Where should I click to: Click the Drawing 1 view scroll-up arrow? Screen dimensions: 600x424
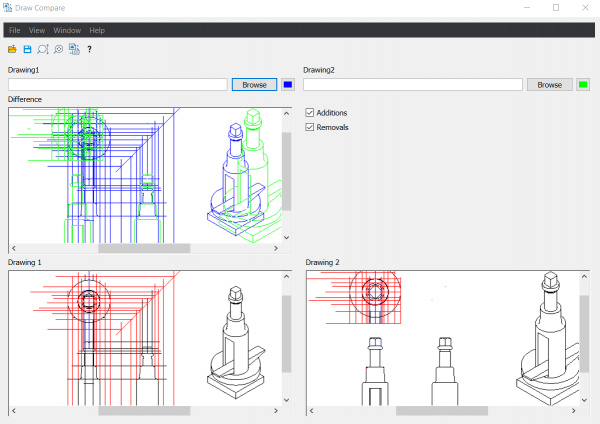[x=287, y=276]
